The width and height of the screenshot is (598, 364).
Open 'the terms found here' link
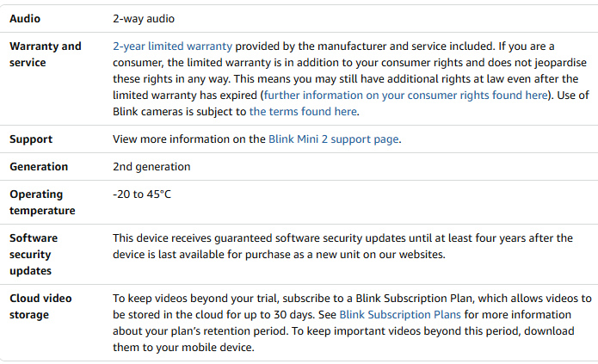303,111
